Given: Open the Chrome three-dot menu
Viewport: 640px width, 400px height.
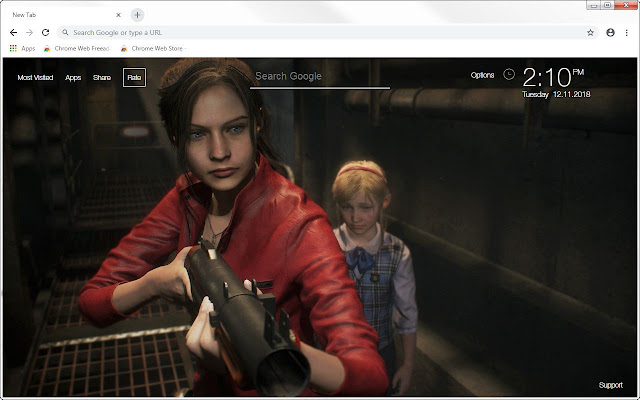Looking at the screenshot, I should pyautogui.click(x=627, y=33).
